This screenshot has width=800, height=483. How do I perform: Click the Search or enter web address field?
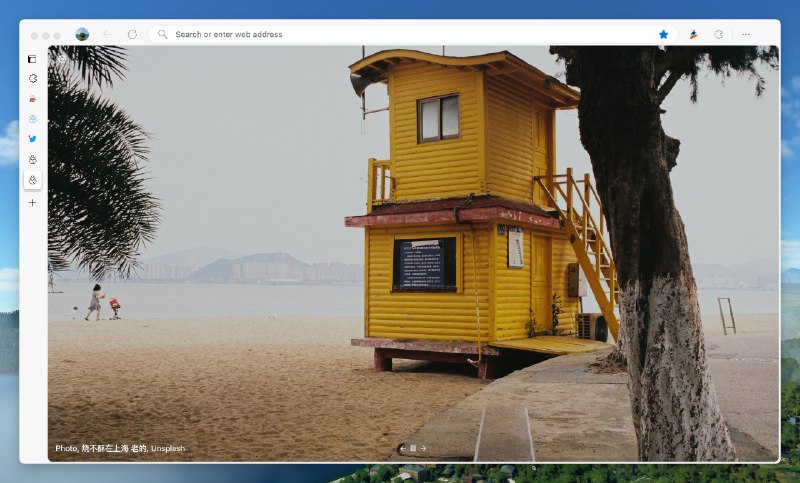click(400, 34)
